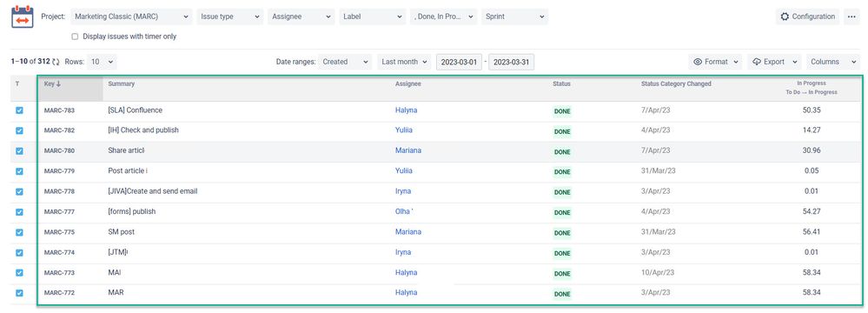Click the DONE status badge for MARC-783
Screen dimensions: 868x313
coord(562,111)
